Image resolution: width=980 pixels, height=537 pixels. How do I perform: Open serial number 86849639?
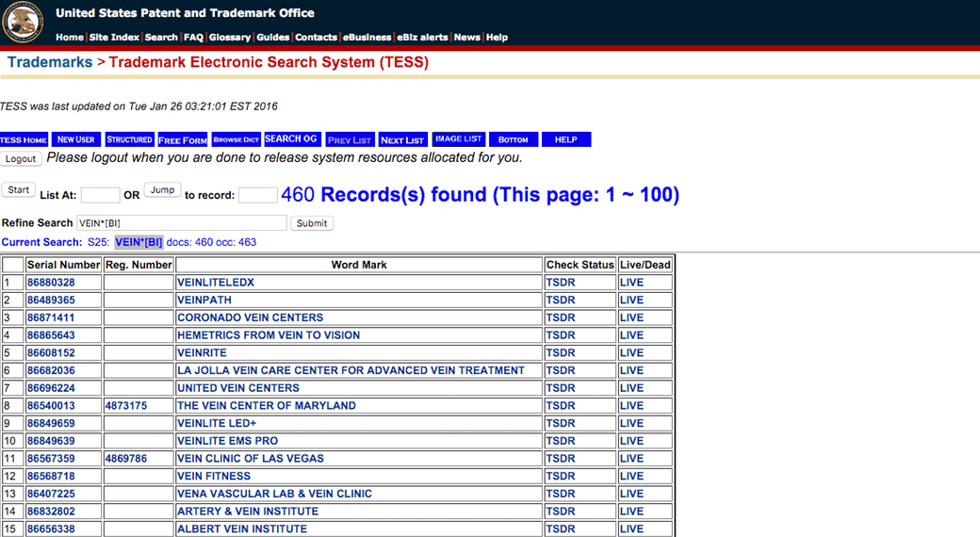pos(51,441)
